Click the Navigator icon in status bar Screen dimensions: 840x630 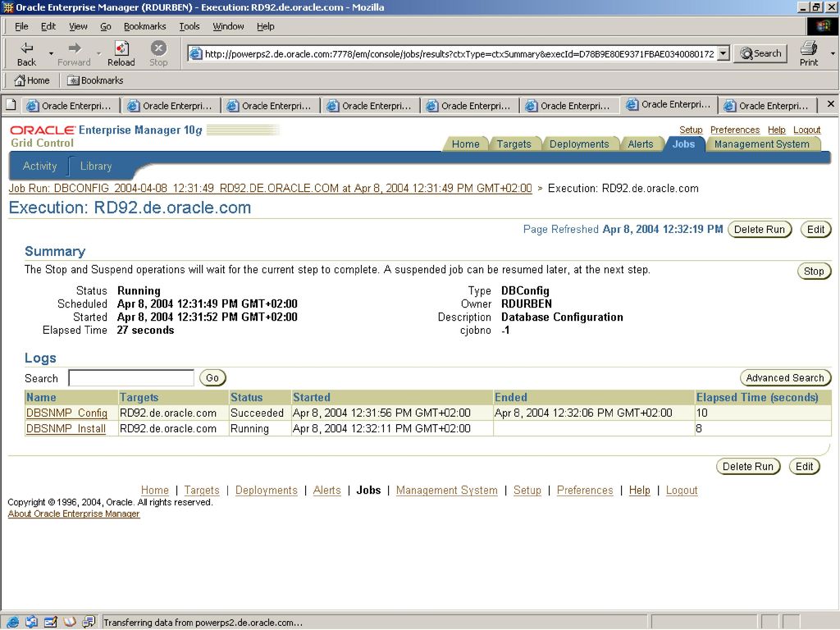tap(11, 622)
